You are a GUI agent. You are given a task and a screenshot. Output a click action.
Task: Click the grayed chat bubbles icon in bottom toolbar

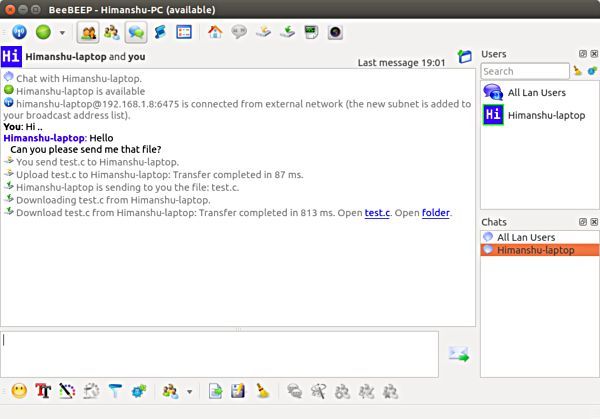click(294, 391)
